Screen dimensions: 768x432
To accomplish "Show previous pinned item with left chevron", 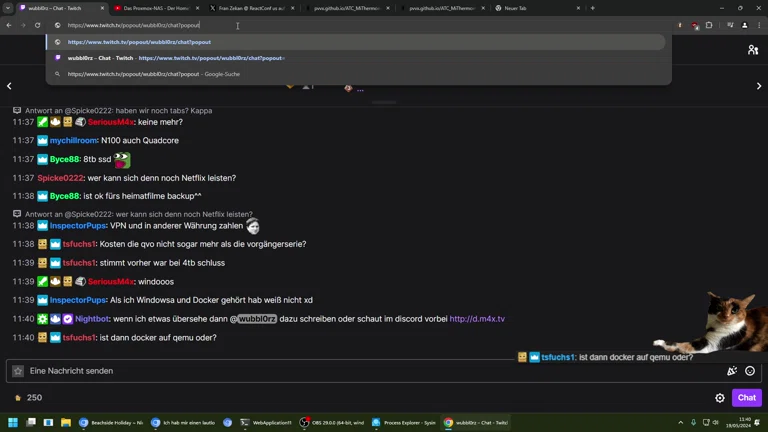I will click(9, 86).
